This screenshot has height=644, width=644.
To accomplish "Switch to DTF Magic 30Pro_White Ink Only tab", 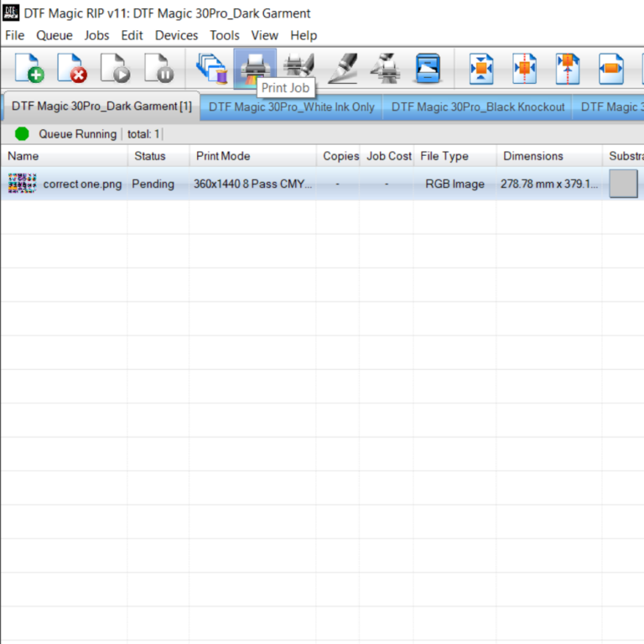I will pos(292,106).
